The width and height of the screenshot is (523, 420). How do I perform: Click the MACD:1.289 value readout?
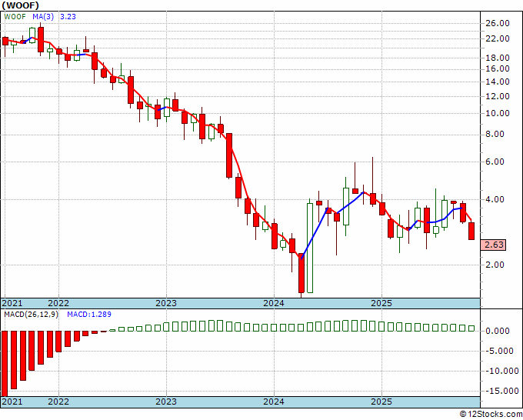(89, 315)
